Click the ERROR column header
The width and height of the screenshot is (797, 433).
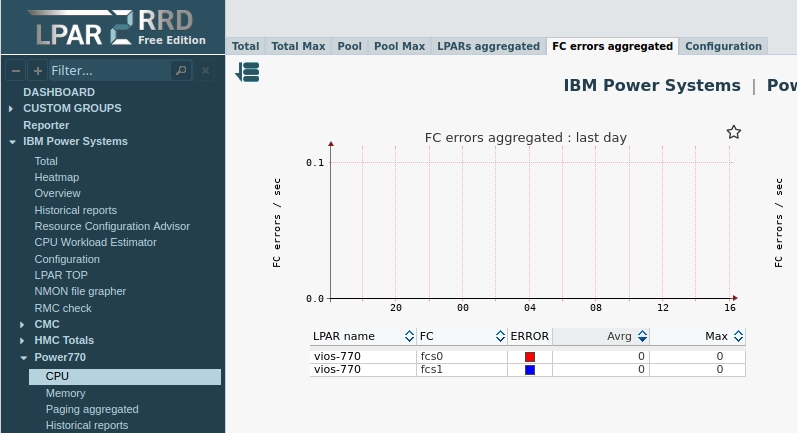530,336
